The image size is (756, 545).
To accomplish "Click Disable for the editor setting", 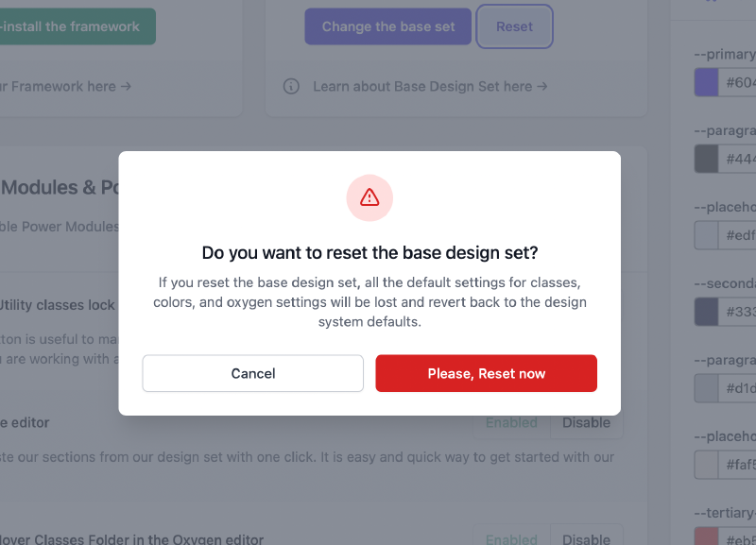I will tap(586, 423).
